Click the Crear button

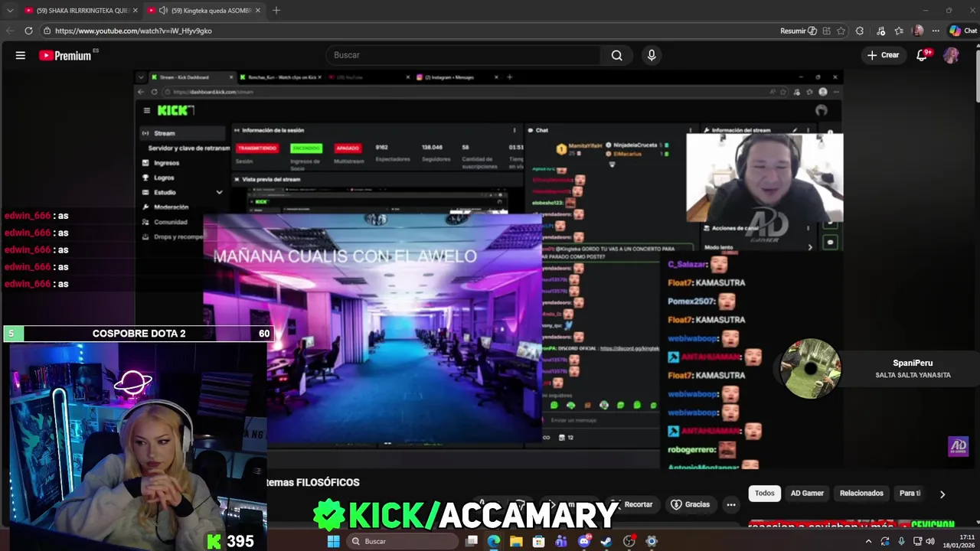pyautogui.click(x=883, y=55)
